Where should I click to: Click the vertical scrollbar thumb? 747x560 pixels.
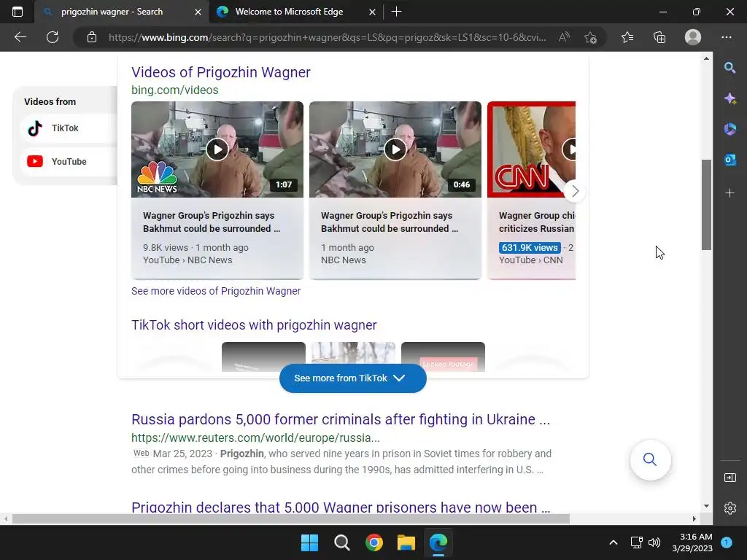706,205
